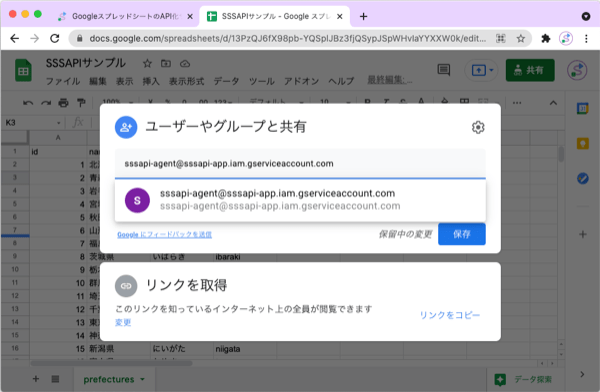This screenshot has height=392, width=600.
Task: Open the tab search dropdown in browser
Action: (585, 16)
